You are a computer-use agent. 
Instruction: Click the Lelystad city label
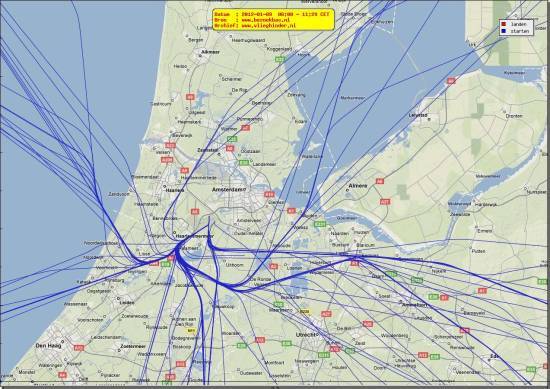point(418,115)
